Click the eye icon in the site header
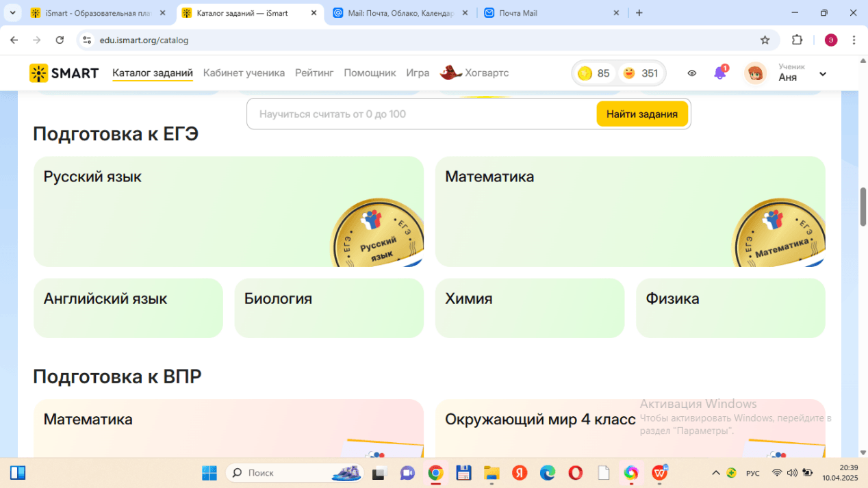This screenshot has width=868, height=488. pos(692,73)
